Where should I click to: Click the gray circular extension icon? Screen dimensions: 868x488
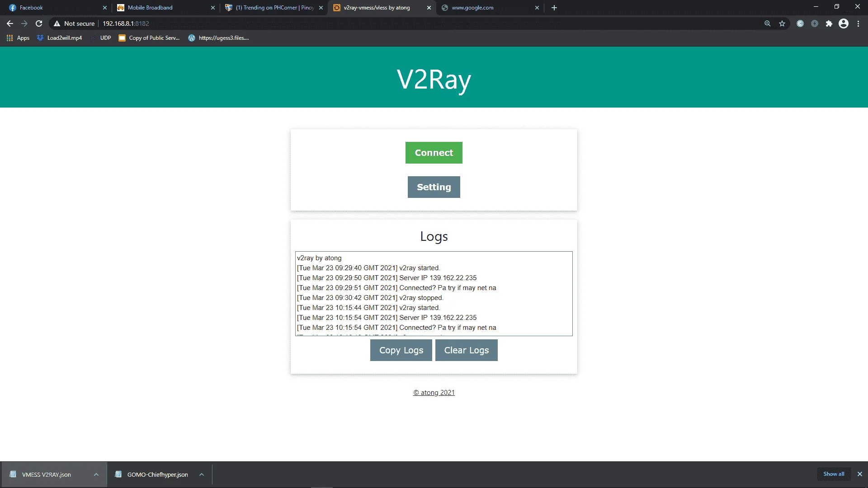point(815,23)
